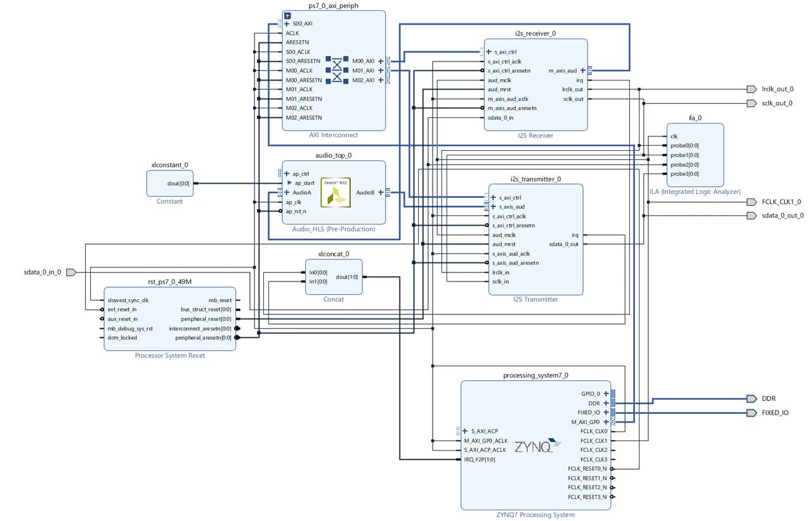Expand AudioA interface on audio_top_0
The image size is (812, 521).
tap(287, 192)
